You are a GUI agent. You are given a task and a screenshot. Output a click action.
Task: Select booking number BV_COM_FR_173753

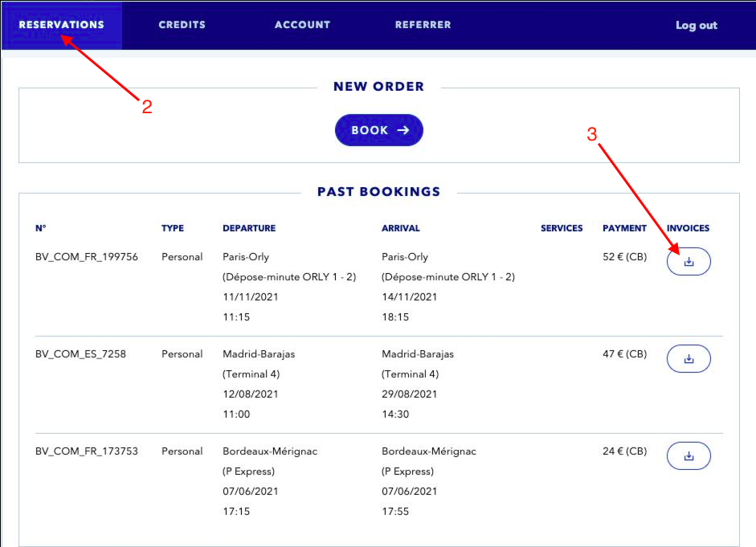pyautogui.click(x=87, y=451)
